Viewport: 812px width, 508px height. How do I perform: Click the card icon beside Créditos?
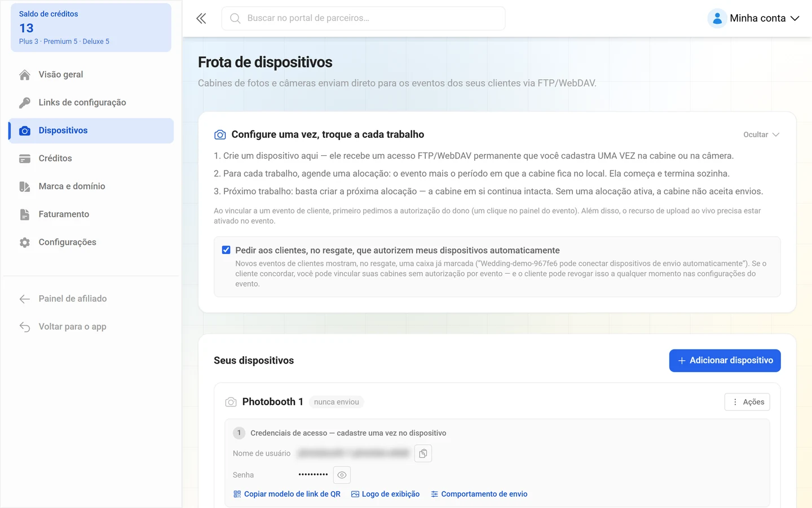[x=25, y=159]
